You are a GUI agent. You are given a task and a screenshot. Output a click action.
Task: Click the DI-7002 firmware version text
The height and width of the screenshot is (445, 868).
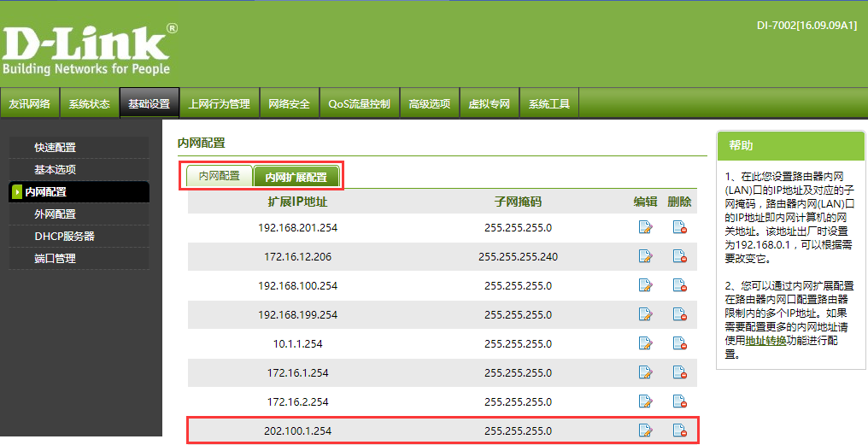coord(806,26)
